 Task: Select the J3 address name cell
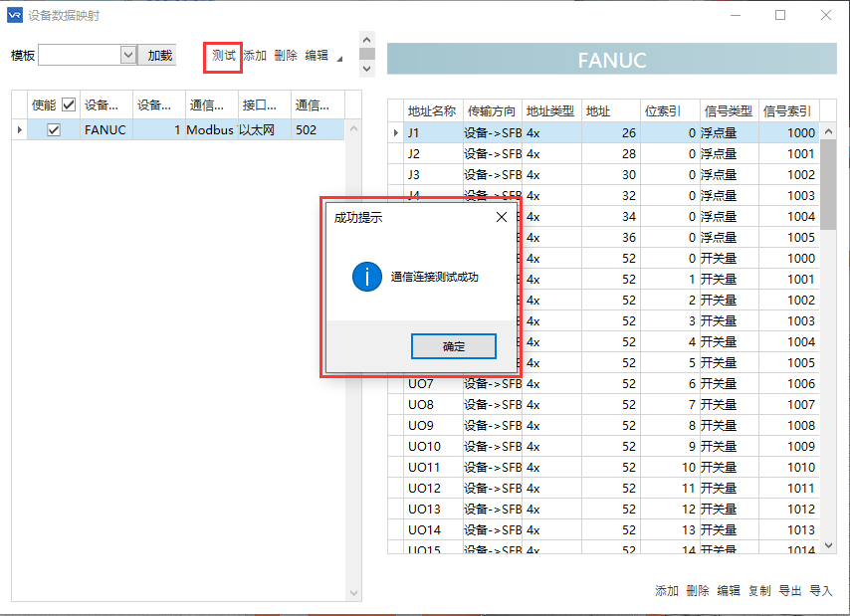click(x=433, y=174)
